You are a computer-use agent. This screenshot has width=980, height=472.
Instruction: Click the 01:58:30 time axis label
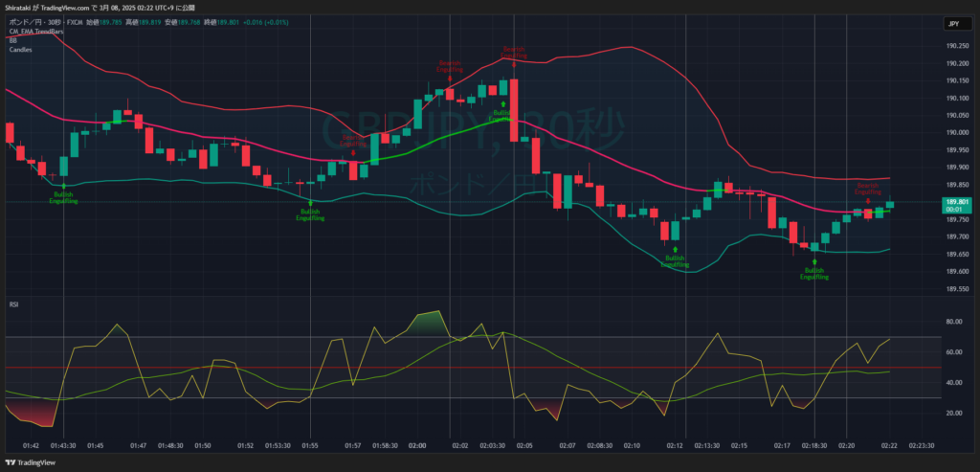385,446
